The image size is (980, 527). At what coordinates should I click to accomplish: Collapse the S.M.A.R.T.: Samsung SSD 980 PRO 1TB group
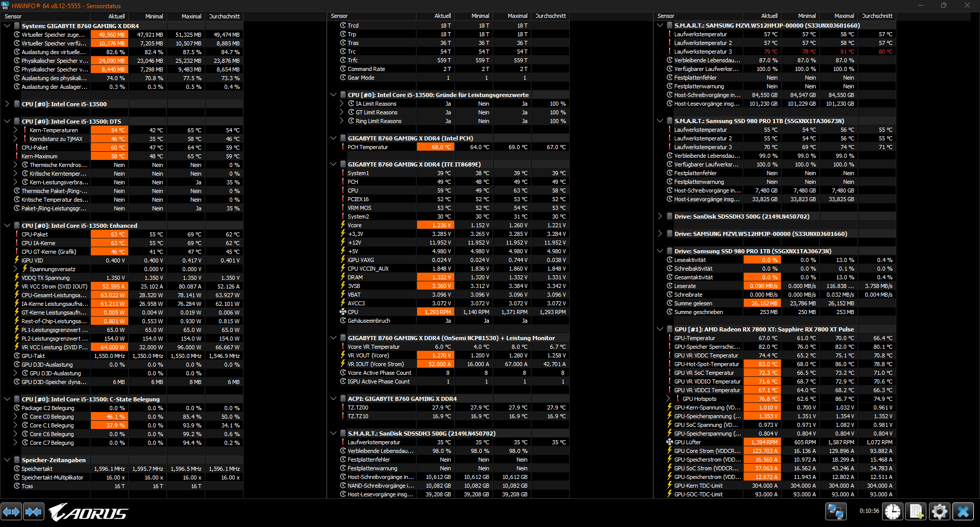660,121
